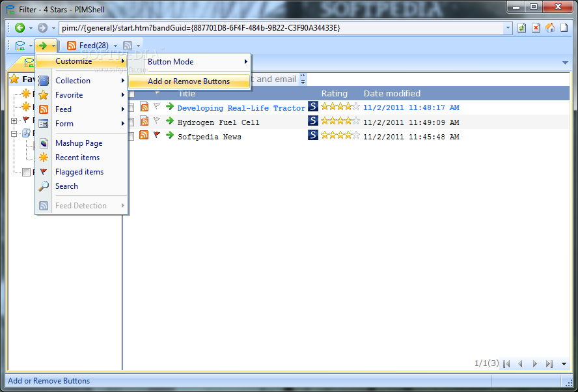This screenshot has width=578, height=392.
Task: Sort by the Rating column header
Action: point(335,94)
